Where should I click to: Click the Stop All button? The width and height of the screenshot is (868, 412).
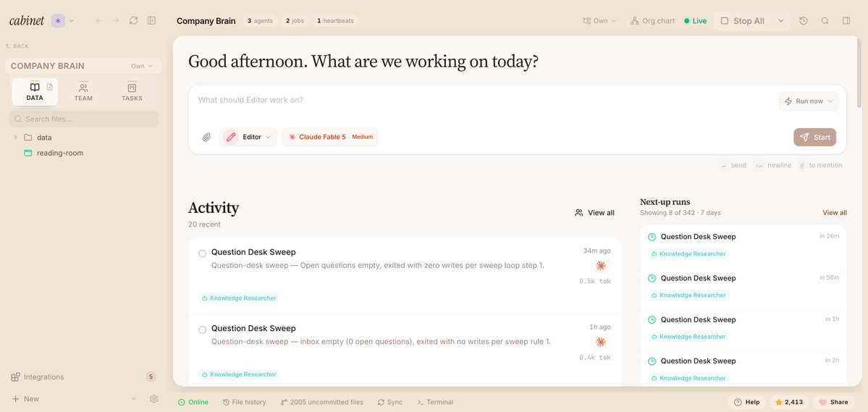pyautogui.click(x=742, y=21)
